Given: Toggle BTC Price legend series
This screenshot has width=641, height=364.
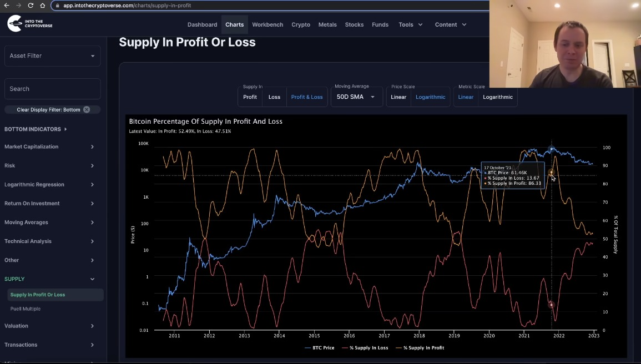Looking at the screenshot, I should (x=320, y=348).
